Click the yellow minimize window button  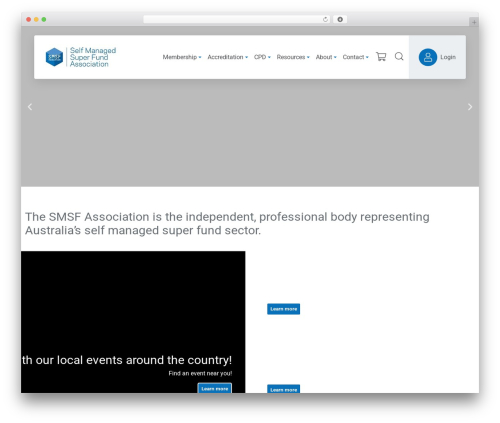click(36, 20)
